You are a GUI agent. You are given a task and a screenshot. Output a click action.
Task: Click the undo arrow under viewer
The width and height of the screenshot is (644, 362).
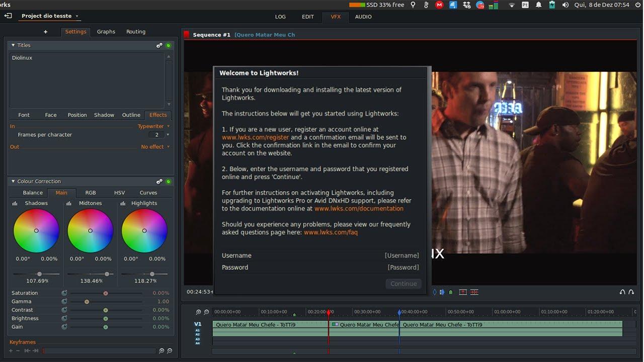[622, 292]
